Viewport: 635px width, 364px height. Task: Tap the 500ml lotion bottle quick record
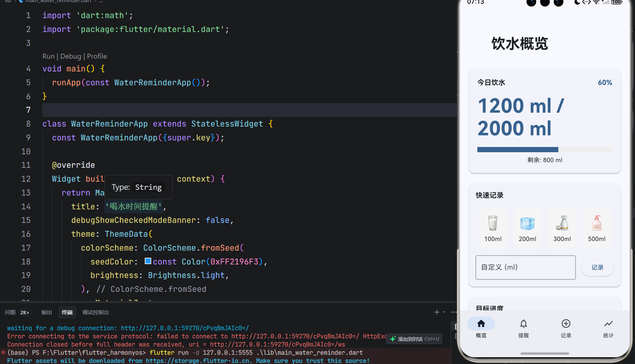[597, 228]
